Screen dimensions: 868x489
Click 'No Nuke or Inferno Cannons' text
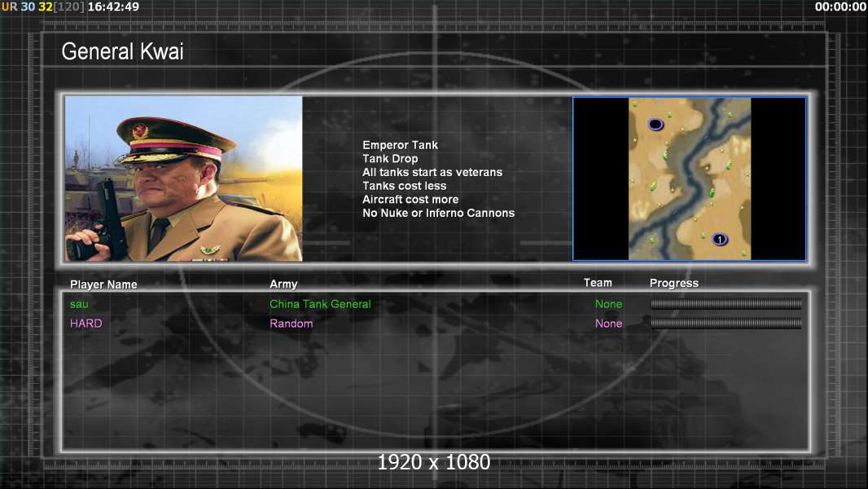pyautogui.click(x=438, y=214)
